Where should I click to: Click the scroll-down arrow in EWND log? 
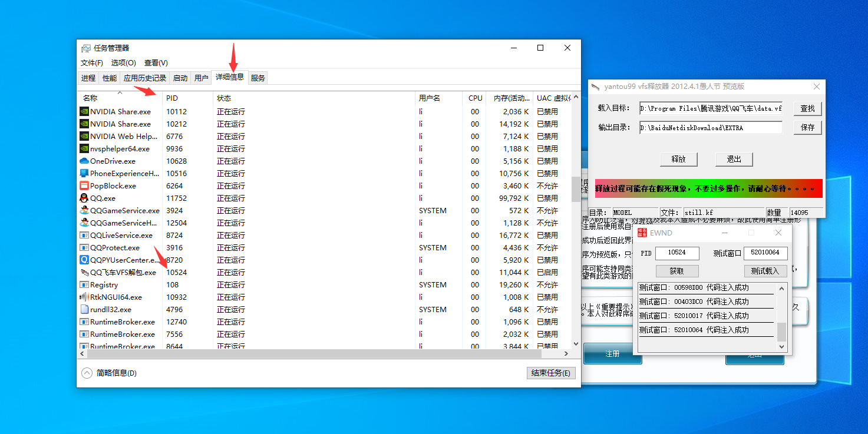tap(782, 347)
